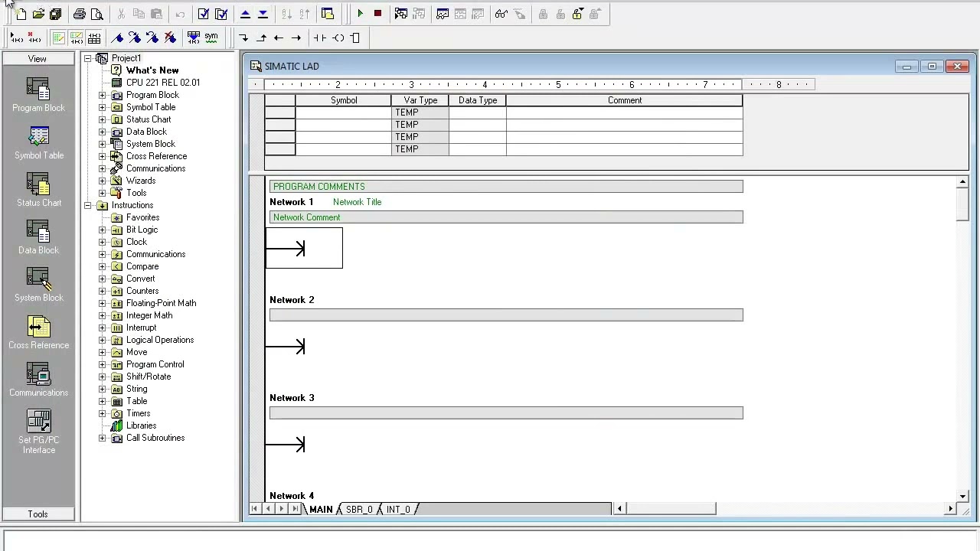Screen dimensions: 980x551
Task: Upload program from PLC (blue up arrow)
Action: click(245, 14)
